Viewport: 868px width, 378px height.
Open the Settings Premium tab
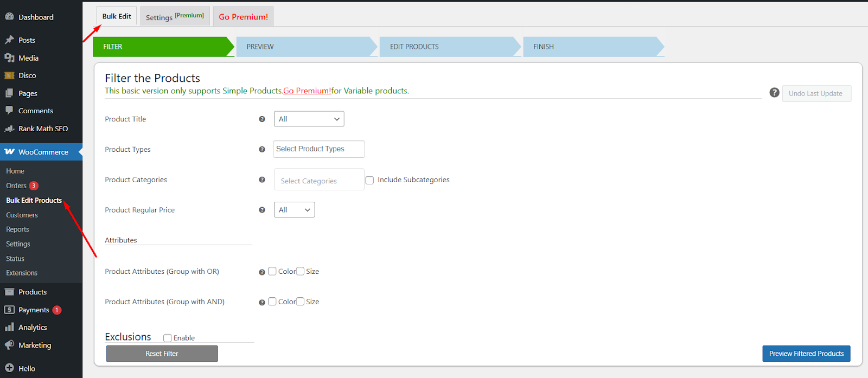click(x=175, y=17)
